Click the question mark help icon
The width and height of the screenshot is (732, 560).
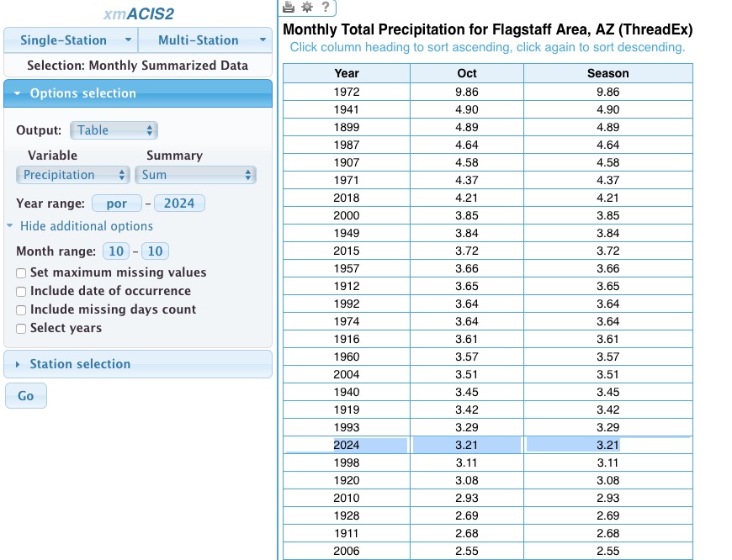tap(326, 7)
